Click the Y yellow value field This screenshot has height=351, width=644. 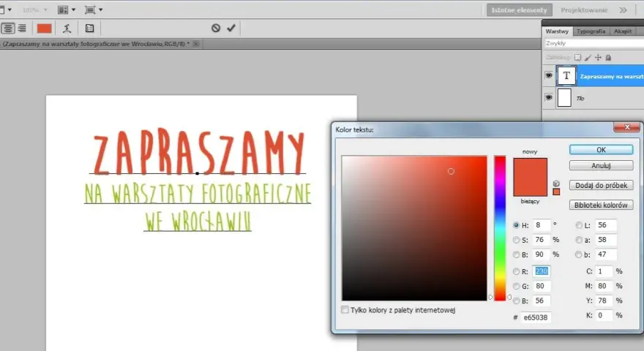tap(604, 301)
